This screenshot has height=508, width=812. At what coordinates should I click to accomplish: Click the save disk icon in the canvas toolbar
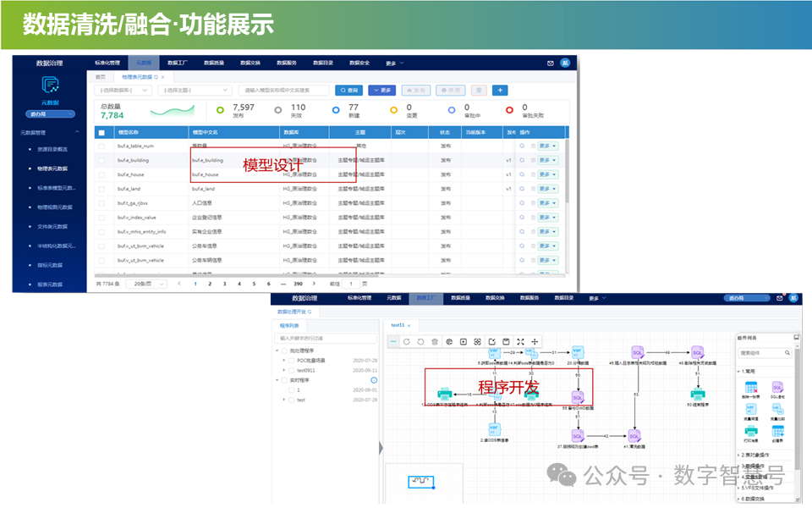pyautogui.click(x=506, y=341)
